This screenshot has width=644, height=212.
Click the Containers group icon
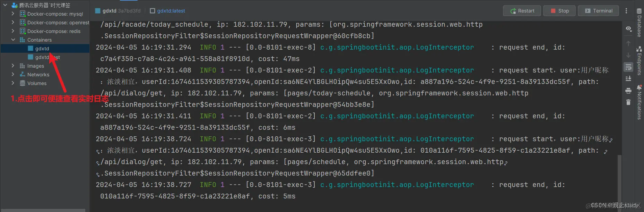coord(22,40)
